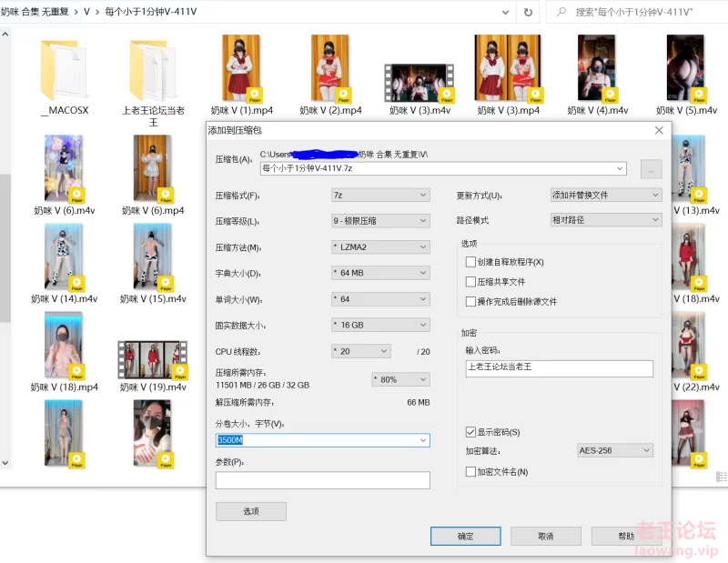This screenshot has width=728, height=563.
Task: Click the browse "..." button for archive path
Action: [650, 169]
